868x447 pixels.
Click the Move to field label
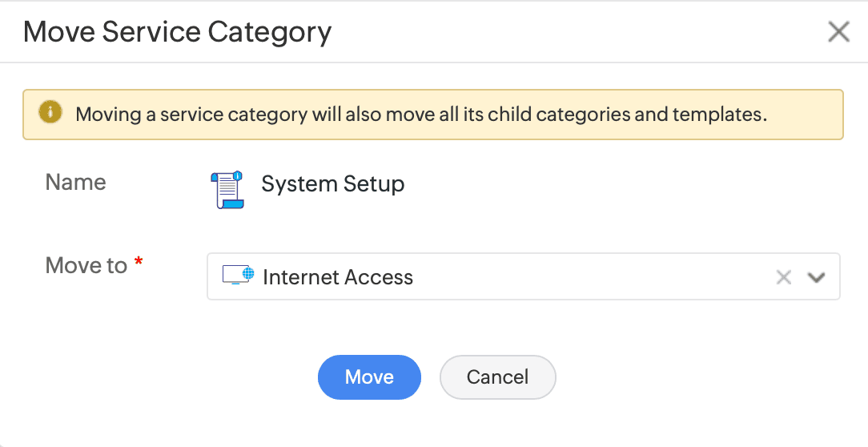pos(86,265)
